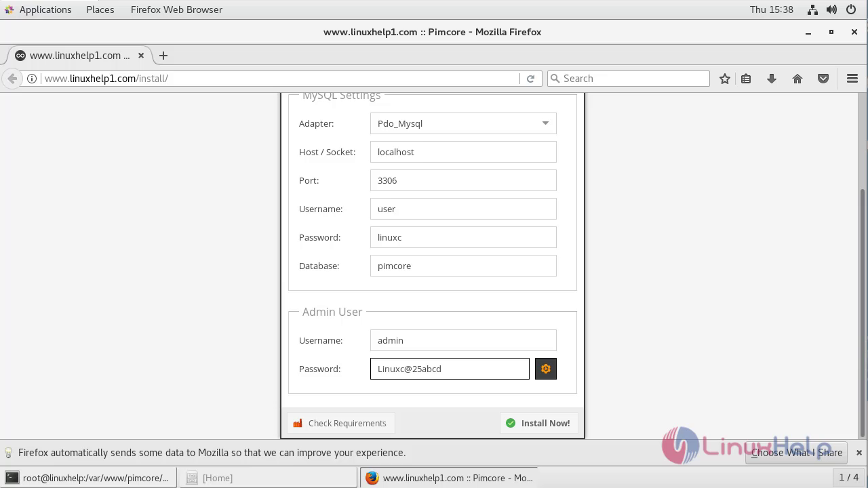Click the tab's site favicon

click(x=20, y=56)
